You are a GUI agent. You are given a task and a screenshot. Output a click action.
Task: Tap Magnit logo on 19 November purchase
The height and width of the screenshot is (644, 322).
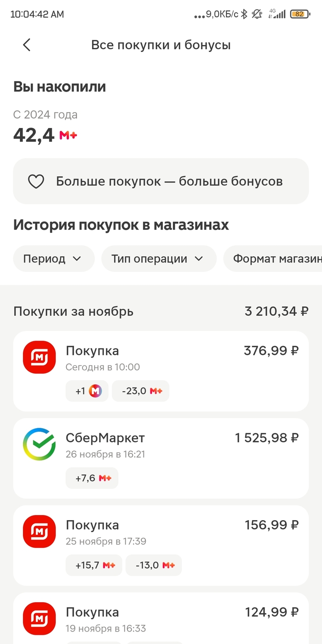[39, 618]
